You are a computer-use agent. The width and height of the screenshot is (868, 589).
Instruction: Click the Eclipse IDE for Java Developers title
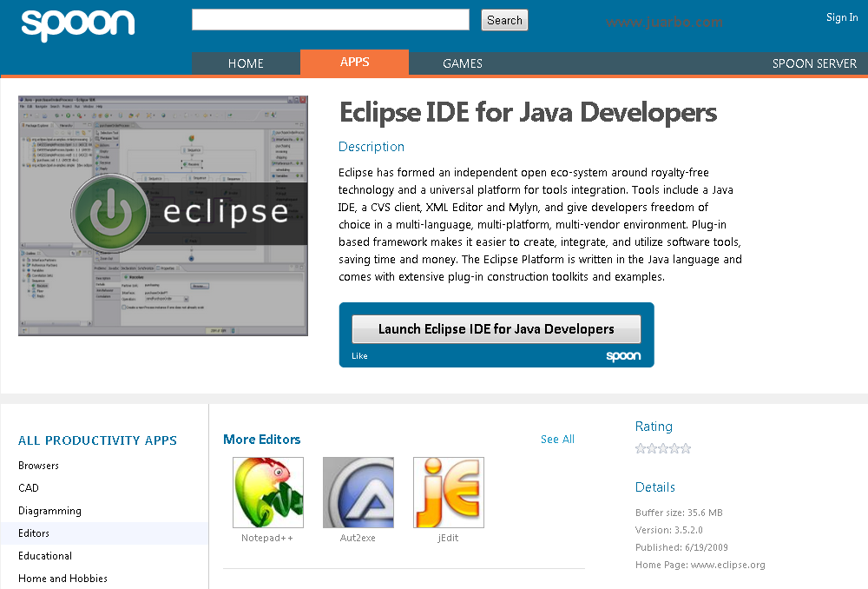click(528, 113)
